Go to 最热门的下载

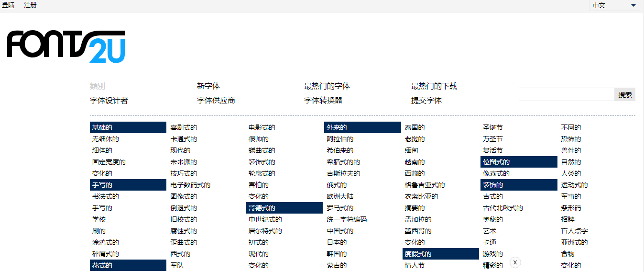(x=434, y=86)
